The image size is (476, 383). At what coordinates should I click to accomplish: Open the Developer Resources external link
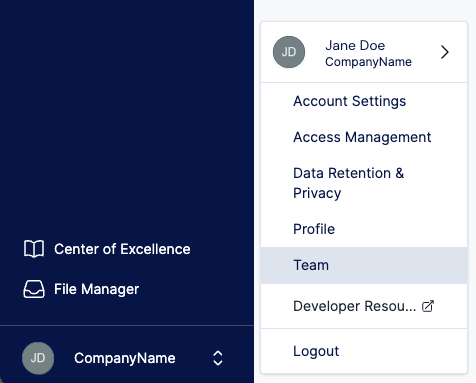[364, 306]
